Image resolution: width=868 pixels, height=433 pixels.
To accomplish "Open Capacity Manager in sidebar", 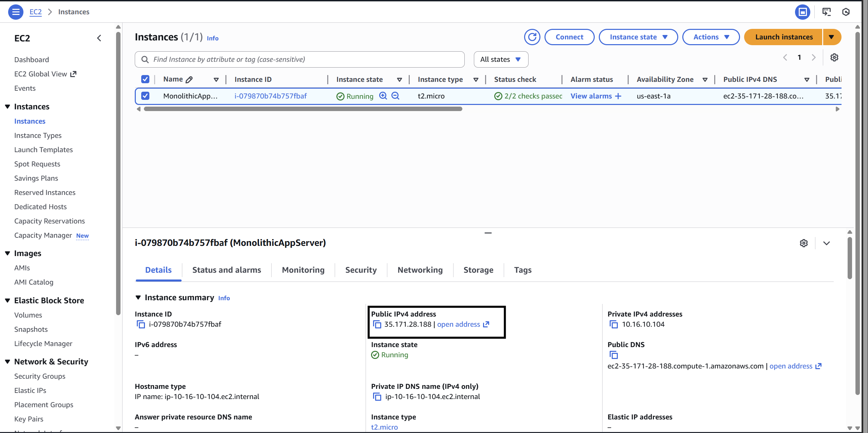I will click(x=43, y=235).
